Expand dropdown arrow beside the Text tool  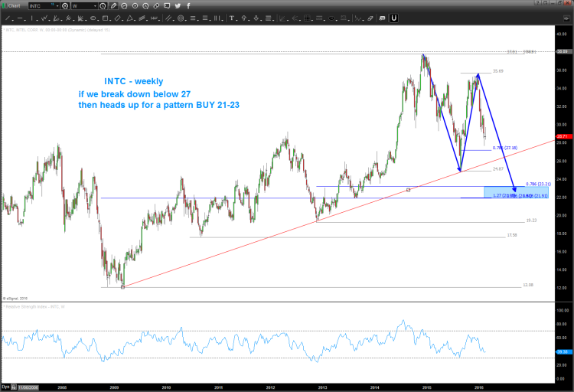click(236, 20)
